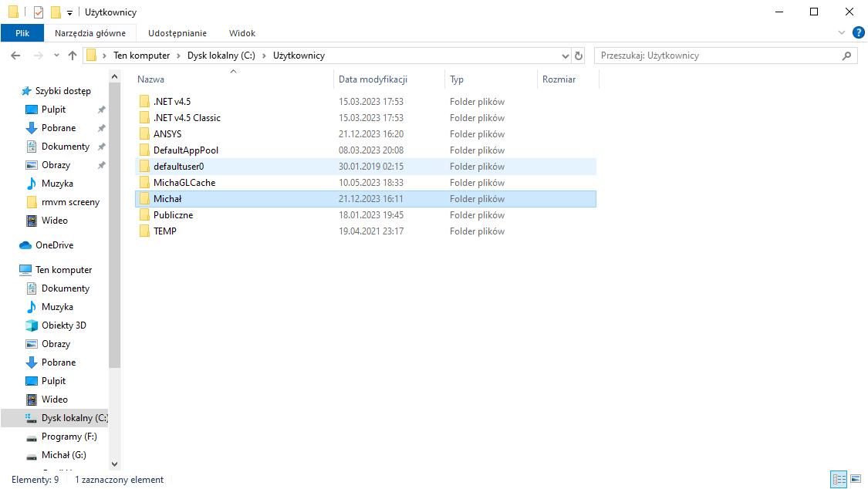Refresh the Użytkownicy folder view
The height and width of the screenshot is (489, 868).
pyautogui.click(x=579, y=56)
